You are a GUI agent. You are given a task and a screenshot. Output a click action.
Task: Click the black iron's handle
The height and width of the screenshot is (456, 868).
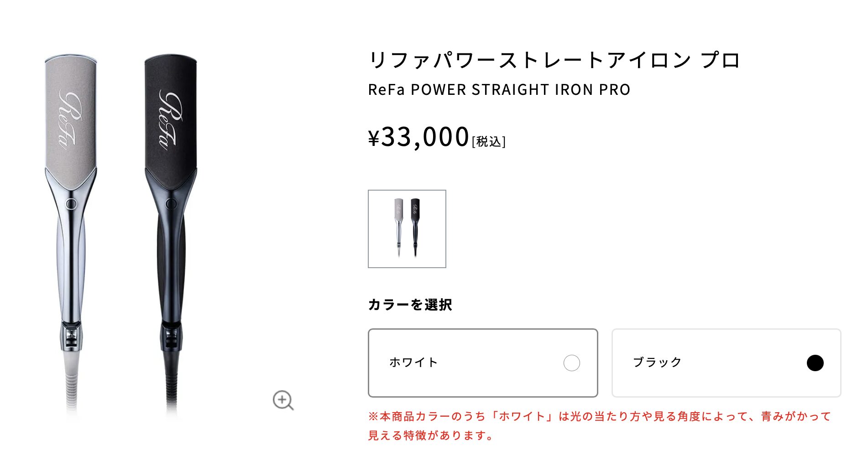pos(172,264)
